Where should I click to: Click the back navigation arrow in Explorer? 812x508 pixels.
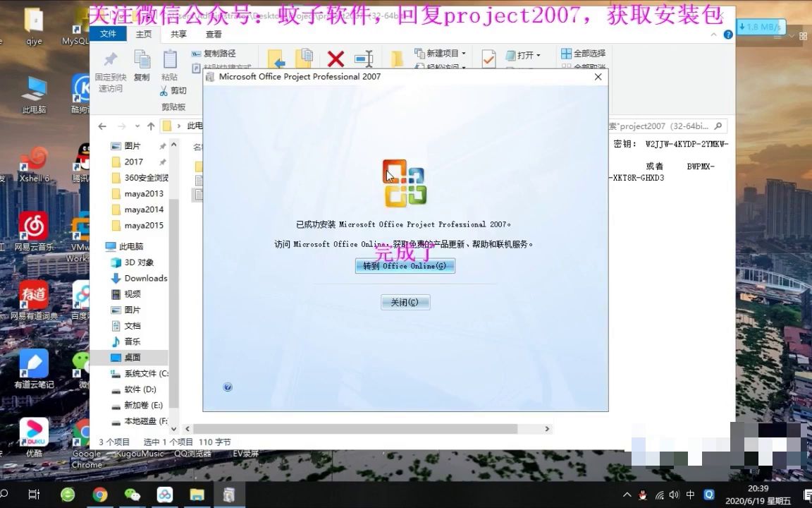coord(103,126)
